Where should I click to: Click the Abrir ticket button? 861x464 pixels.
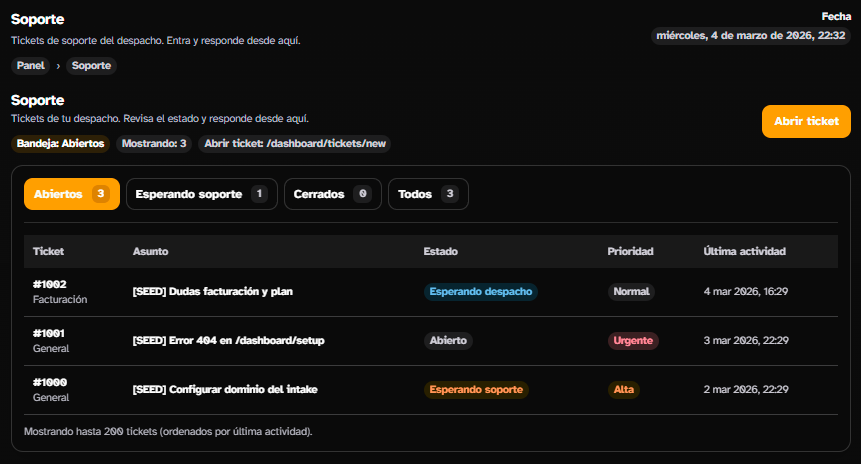click(x=806, y=121)
